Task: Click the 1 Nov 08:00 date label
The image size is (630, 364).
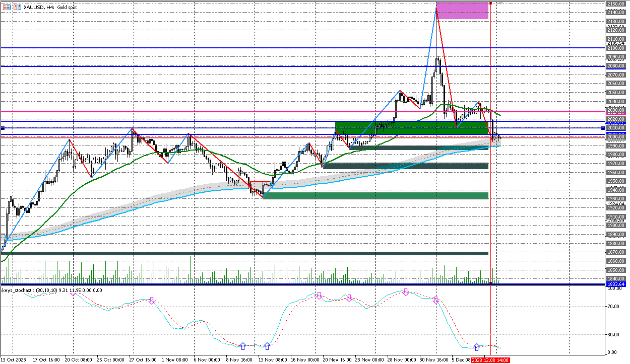Action: click(x=174, y=360)
